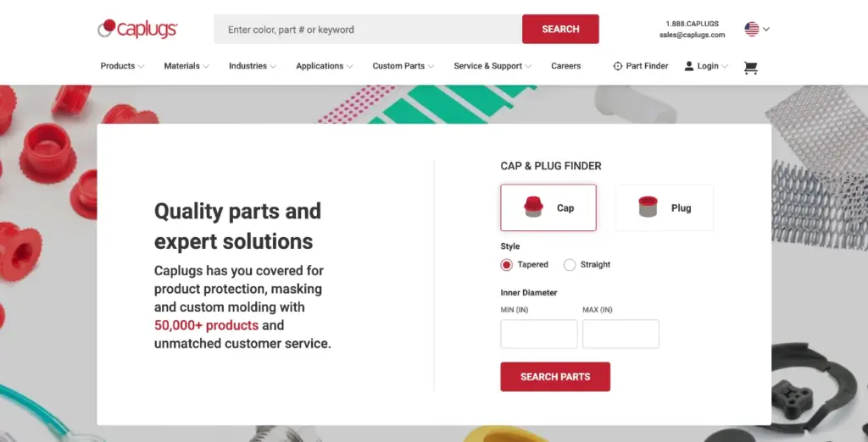Expand the Materials dropdown menu
The image size is (868, 442).
[186, 66]
